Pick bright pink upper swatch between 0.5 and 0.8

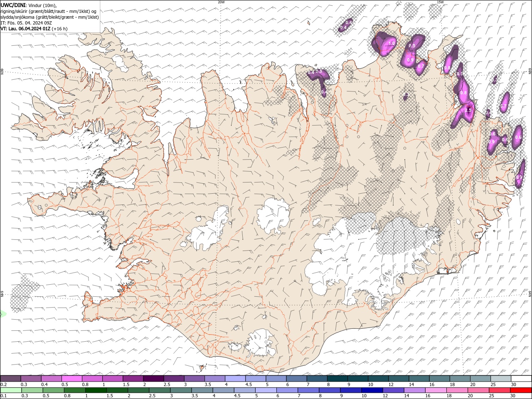pos(71,379)
